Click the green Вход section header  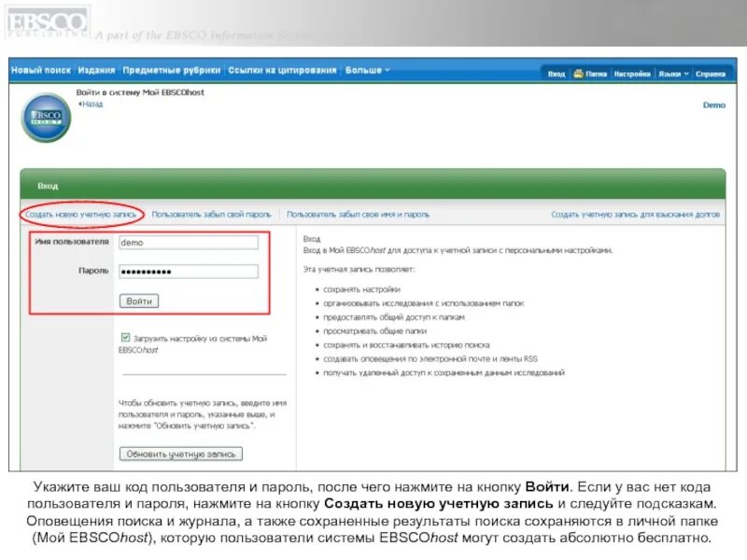(373, 184)
